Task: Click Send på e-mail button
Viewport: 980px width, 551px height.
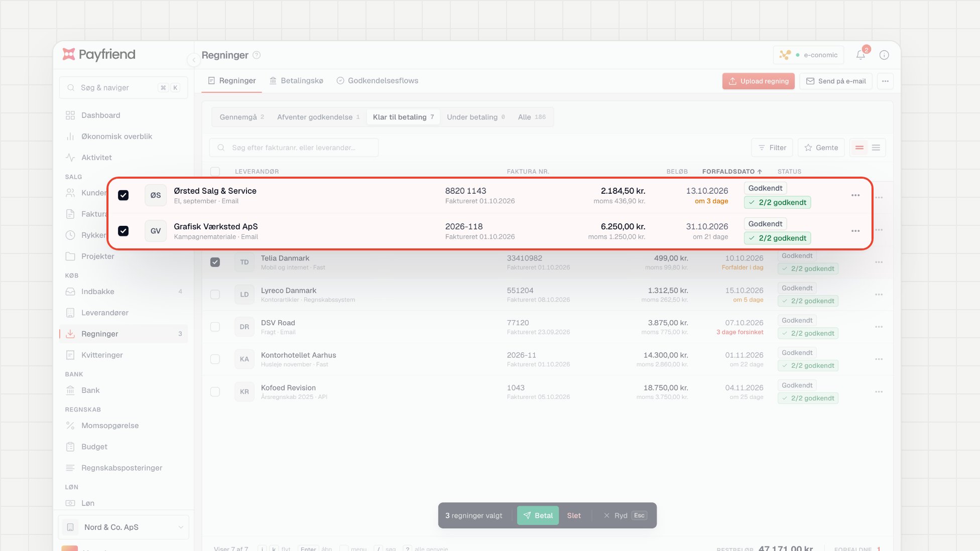Action: (x=836, y=81)
